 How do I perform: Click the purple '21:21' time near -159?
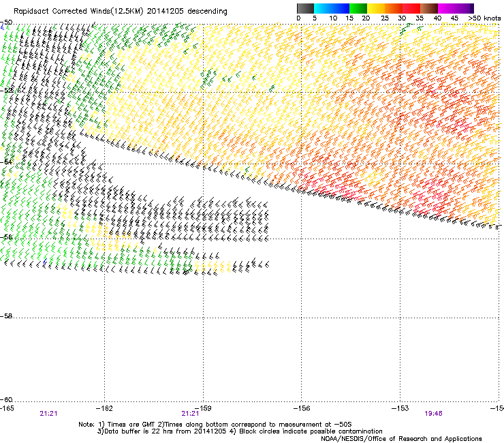click(x=190, y=414)
